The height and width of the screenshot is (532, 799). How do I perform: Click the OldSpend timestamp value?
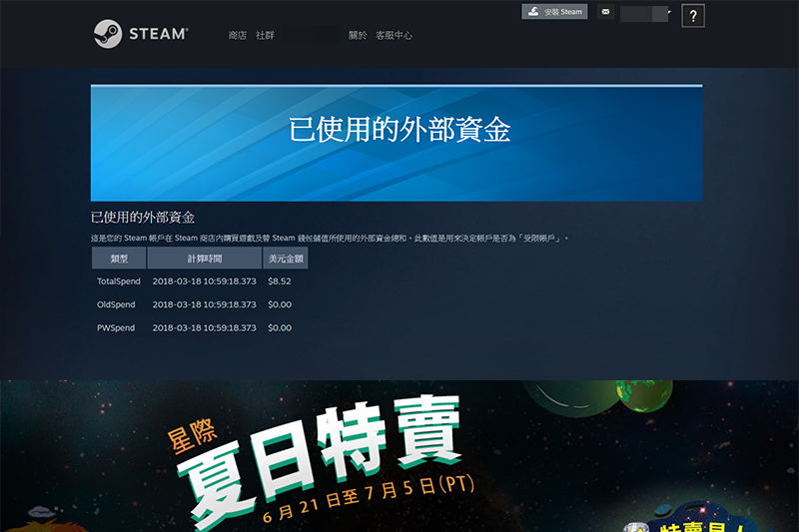coord(205,304)
